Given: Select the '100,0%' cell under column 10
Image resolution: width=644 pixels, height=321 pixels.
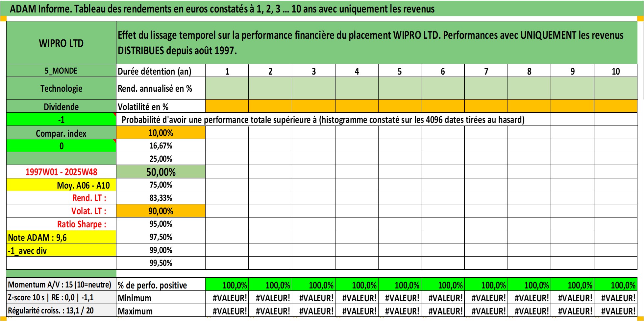Looking at the screenshot, I should (616, 285).
